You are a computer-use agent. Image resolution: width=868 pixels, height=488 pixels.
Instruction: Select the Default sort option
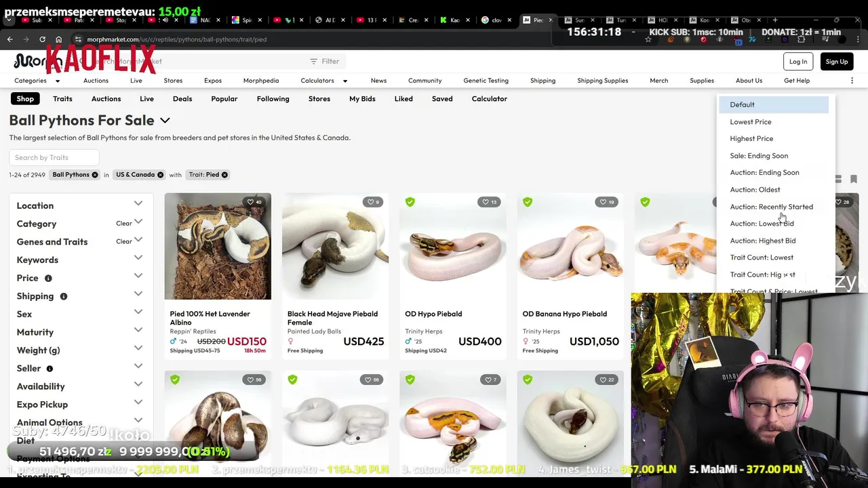click(x=774, y=105)
